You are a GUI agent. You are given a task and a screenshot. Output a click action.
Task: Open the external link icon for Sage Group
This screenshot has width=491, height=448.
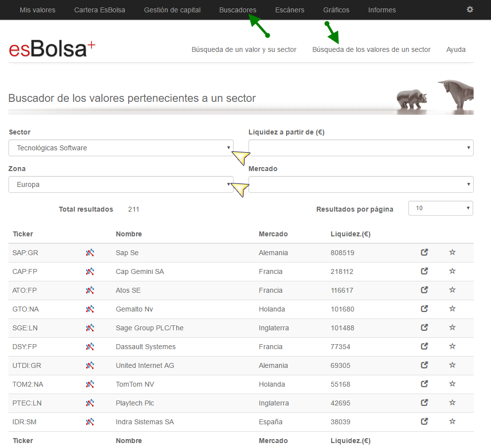click(424, 327)
